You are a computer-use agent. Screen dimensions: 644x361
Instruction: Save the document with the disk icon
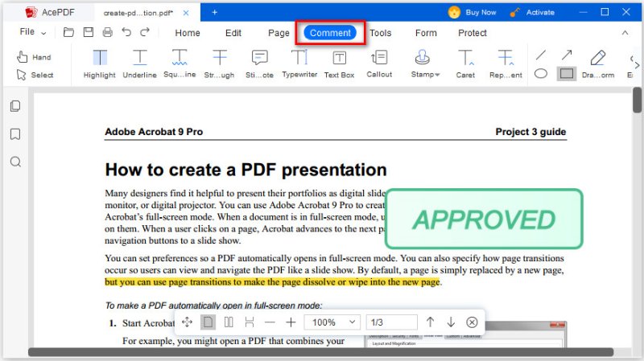[x=89, y=32]
